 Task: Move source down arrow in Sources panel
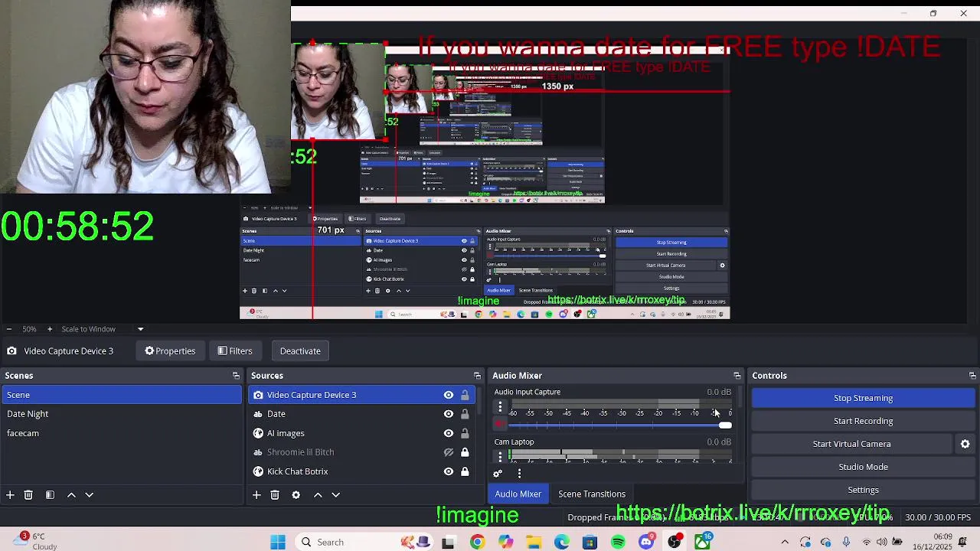[335, 495]
